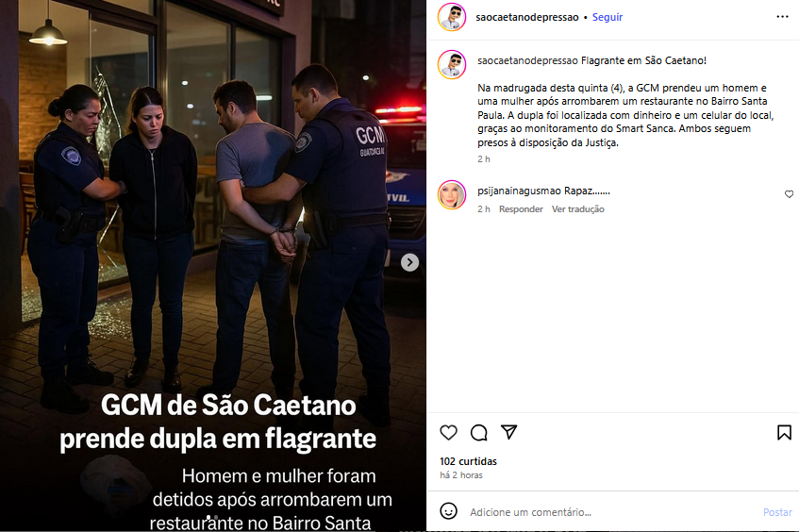Image resolution: width=799 pixels, height=532 pixels.
Task: Share the post with the paper plane icon
Action: [x=509, y=432]
